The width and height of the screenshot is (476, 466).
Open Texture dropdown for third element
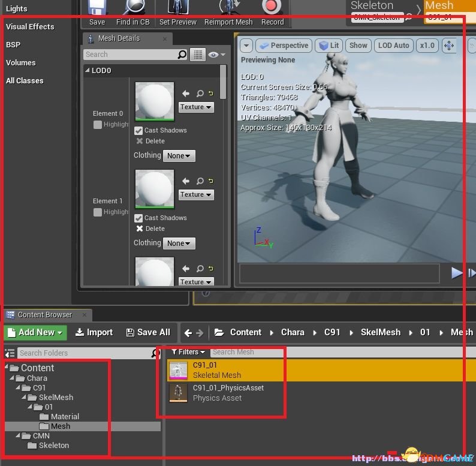[x=196, y=281]
